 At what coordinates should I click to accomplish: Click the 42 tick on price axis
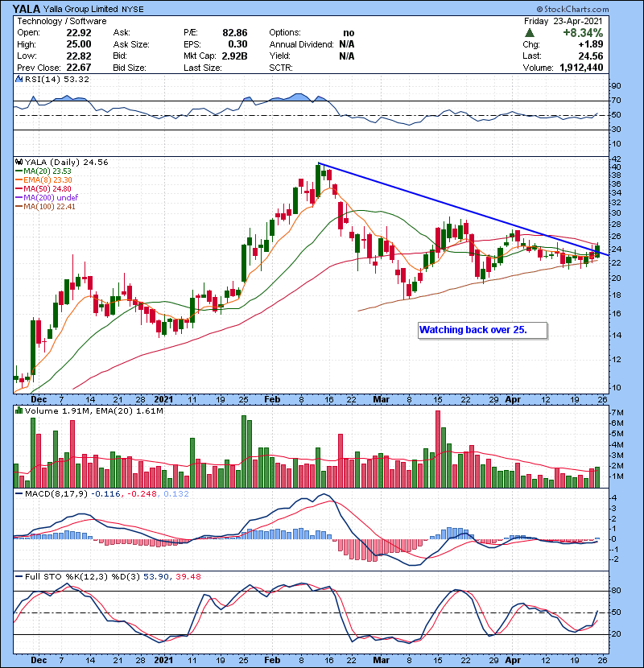(617, 159)
